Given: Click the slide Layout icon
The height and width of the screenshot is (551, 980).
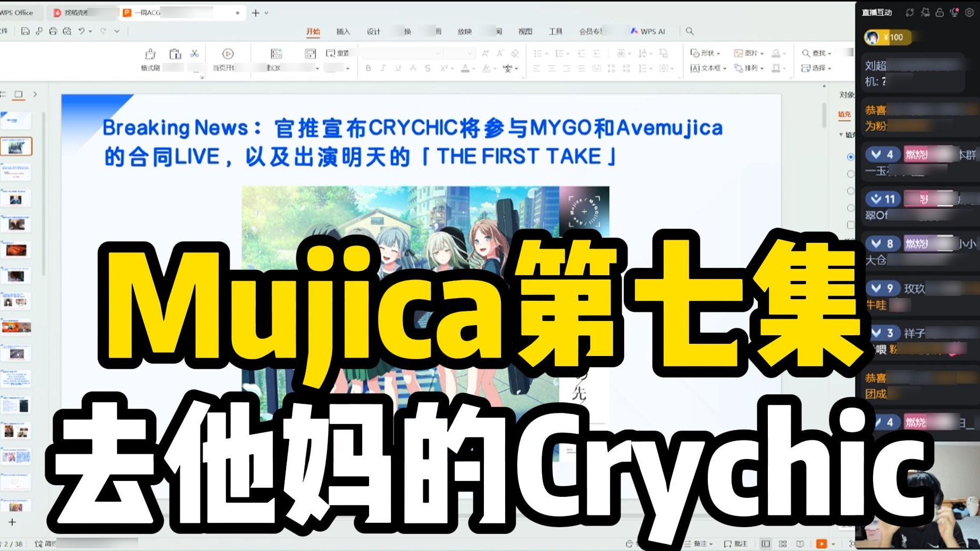Looking at the screenshot, I should (x=310, y=54).
